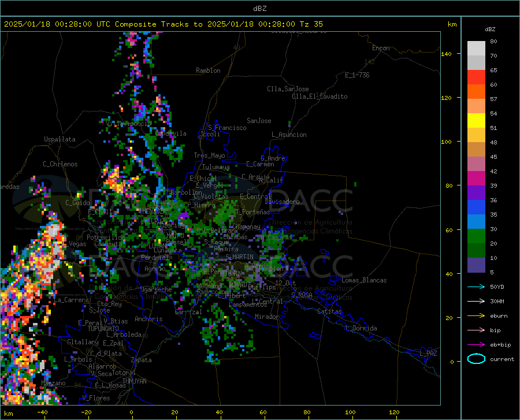
Task: Click the 'TUPUNGATO' map label
Action: [x=103, y=329]
